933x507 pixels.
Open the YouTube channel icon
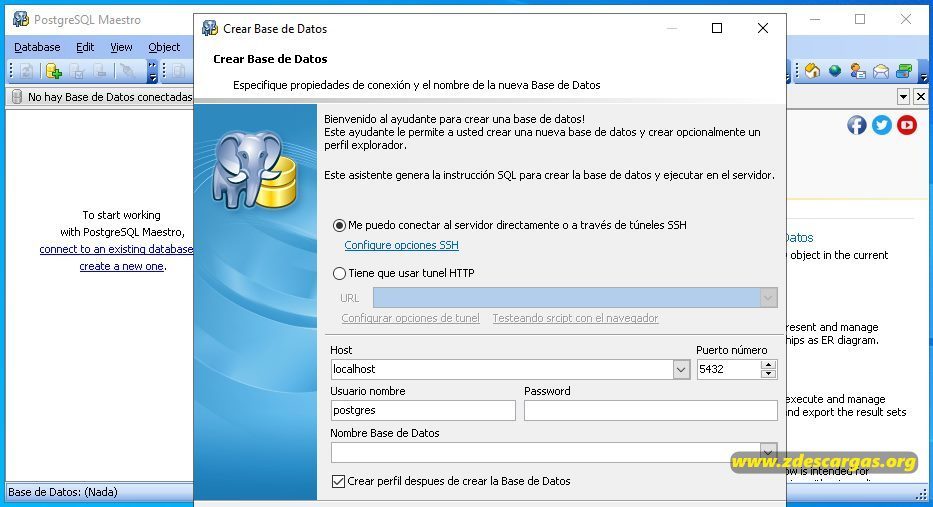tap(907, 125)
